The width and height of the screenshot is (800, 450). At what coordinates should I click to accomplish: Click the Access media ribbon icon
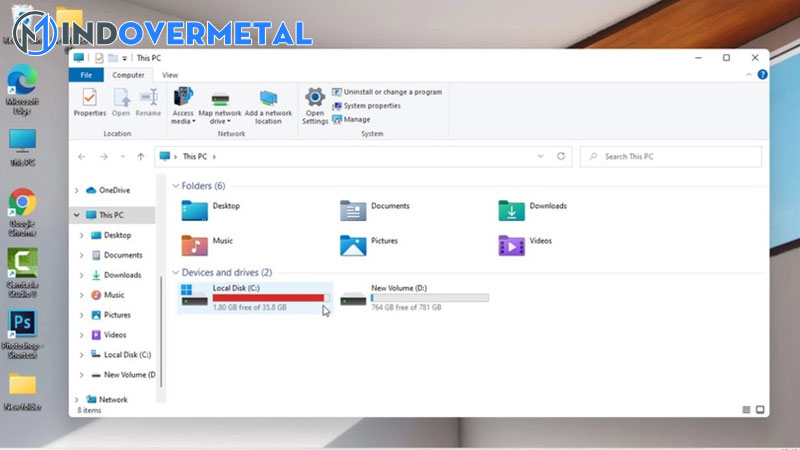(182, 103)
